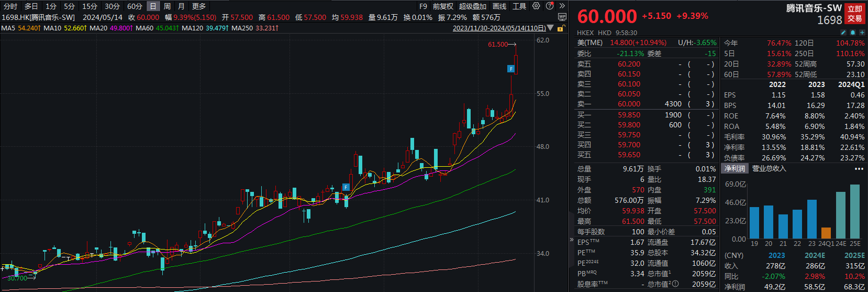Select the 净利润 tab
Screen dimensions: 868x292
[735, 169]
